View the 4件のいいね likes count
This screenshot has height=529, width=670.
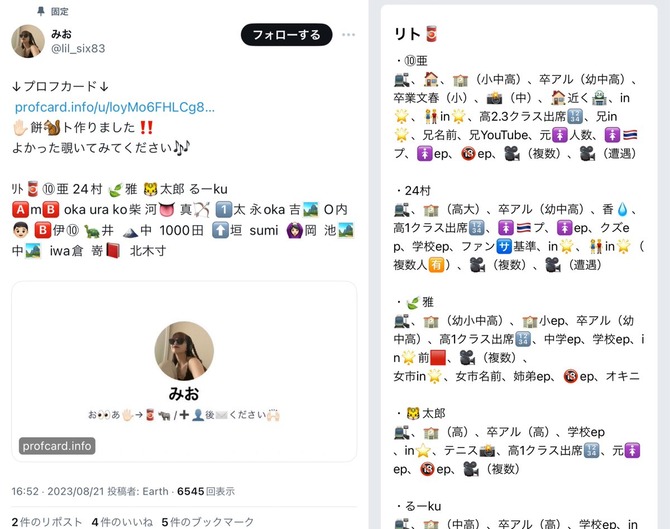[x=122, y=522]
